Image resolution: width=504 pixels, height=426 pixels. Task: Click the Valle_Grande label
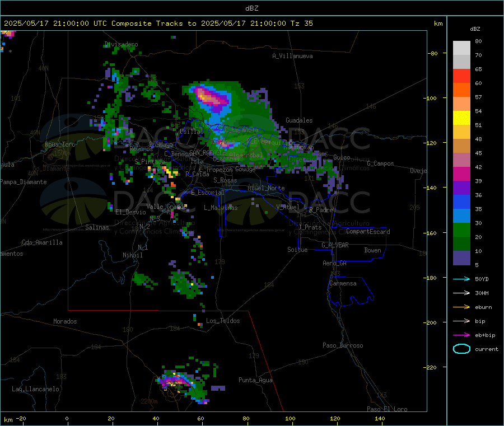point(166,206)
